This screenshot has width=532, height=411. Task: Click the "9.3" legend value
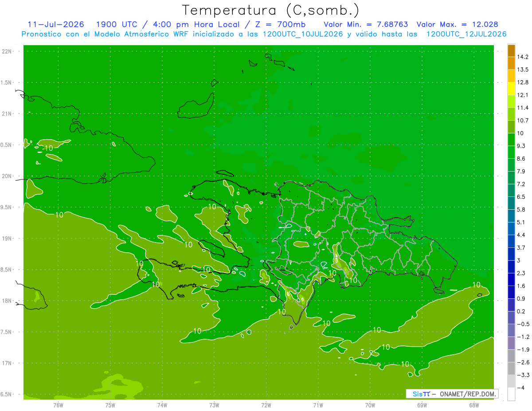[521, 146]
